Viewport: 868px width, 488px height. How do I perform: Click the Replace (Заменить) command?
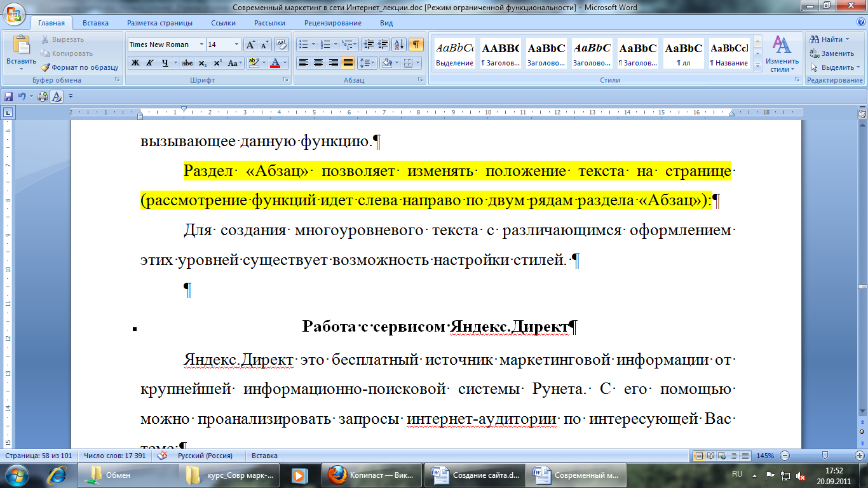tap(832, 53)
